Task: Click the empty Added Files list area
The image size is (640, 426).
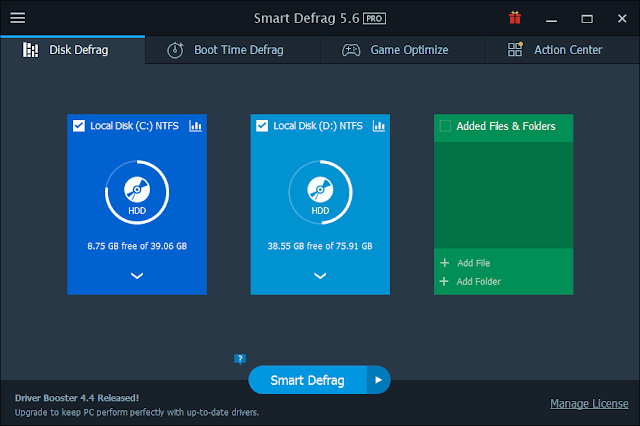Action: 503,195
